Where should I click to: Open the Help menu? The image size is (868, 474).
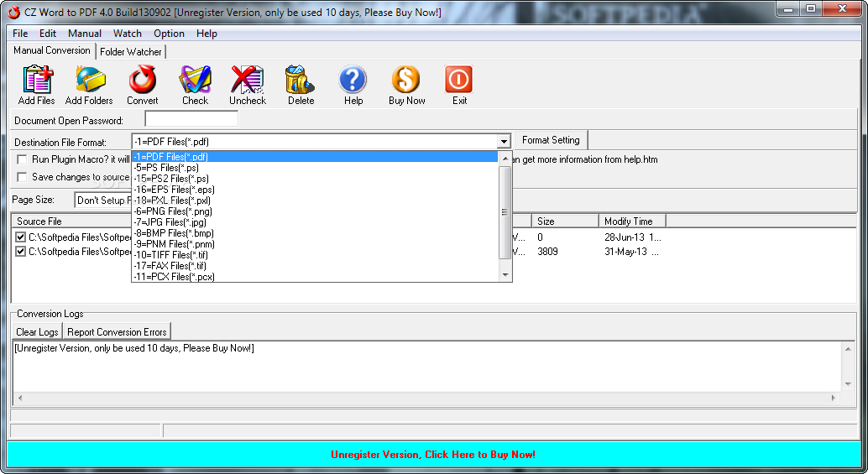(x=207, y=34)
